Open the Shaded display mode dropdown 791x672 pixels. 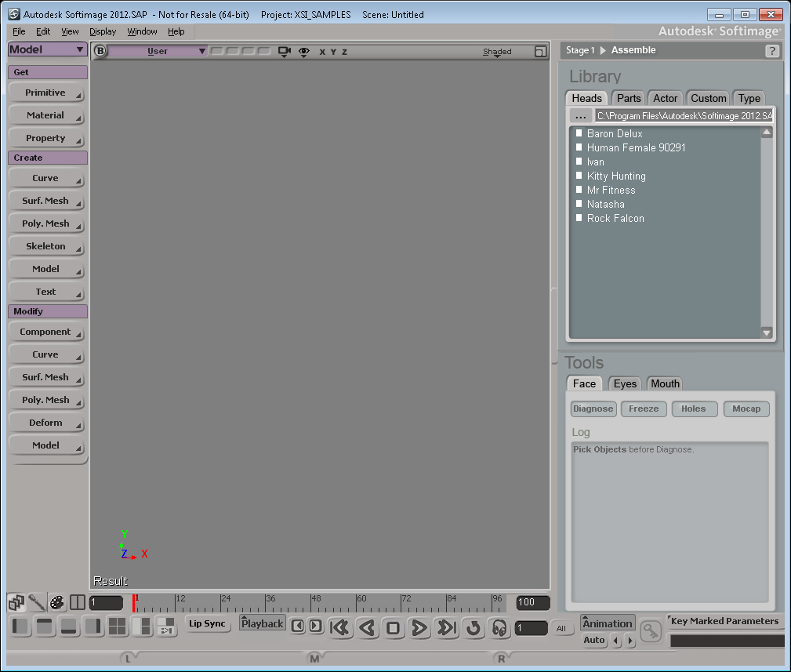(x=497, y=53)
